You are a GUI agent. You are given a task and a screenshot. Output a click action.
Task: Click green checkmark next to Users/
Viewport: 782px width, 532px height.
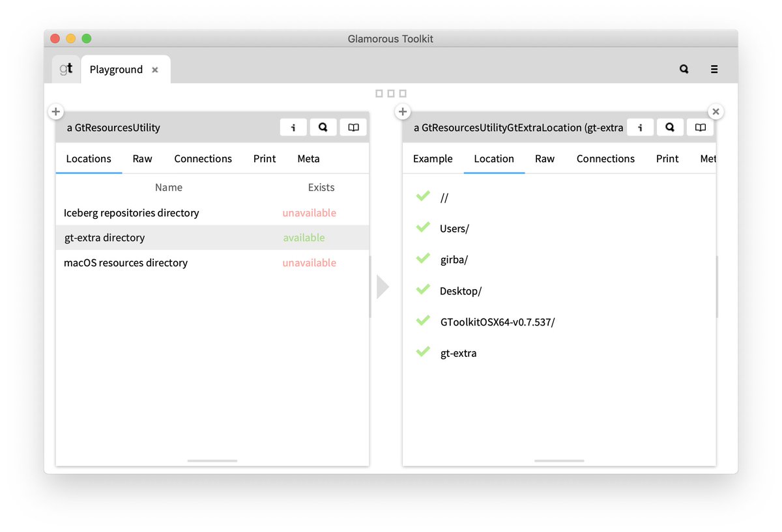click(x=423, y=227)
